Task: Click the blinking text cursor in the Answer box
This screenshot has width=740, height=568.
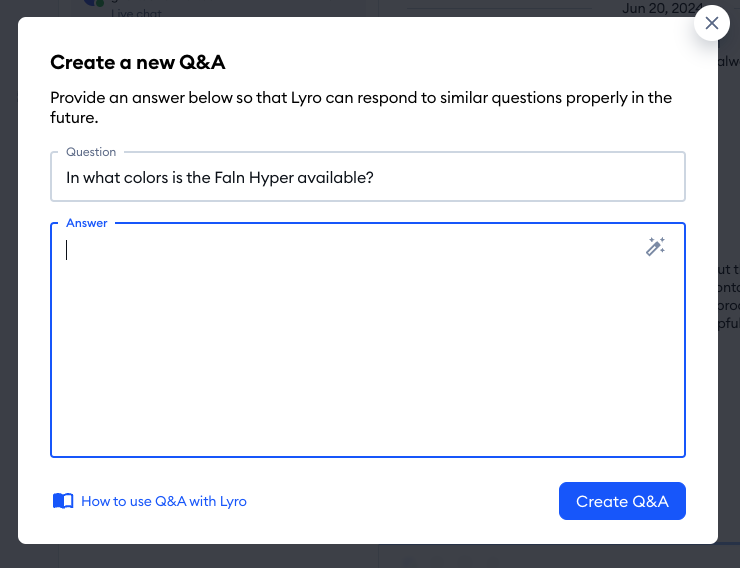Action: pos(67,250)
